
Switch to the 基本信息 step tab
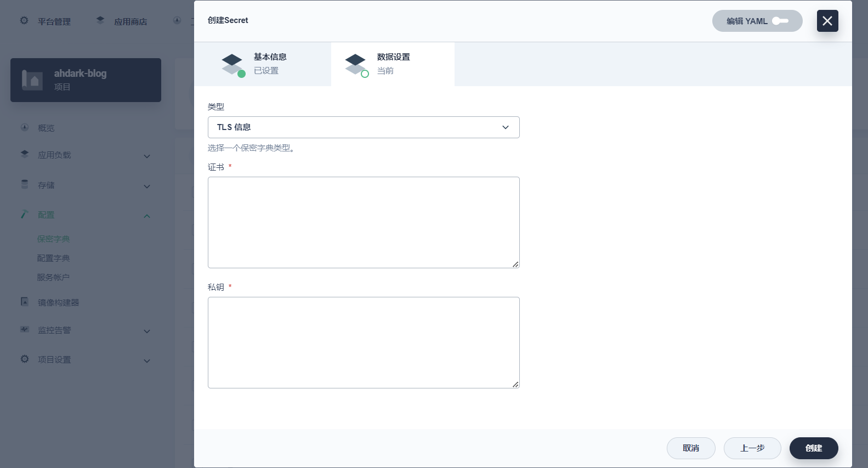point(263,64)
